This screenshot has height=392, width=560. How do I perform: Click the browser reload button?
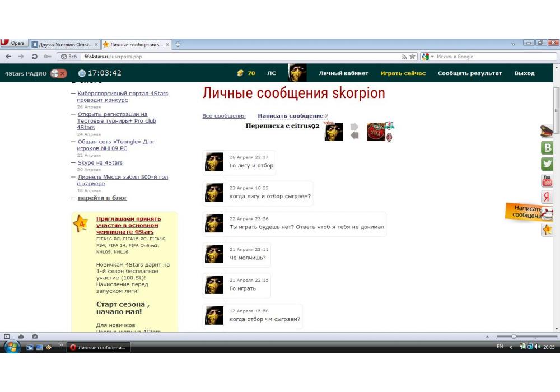pos(35,57)
